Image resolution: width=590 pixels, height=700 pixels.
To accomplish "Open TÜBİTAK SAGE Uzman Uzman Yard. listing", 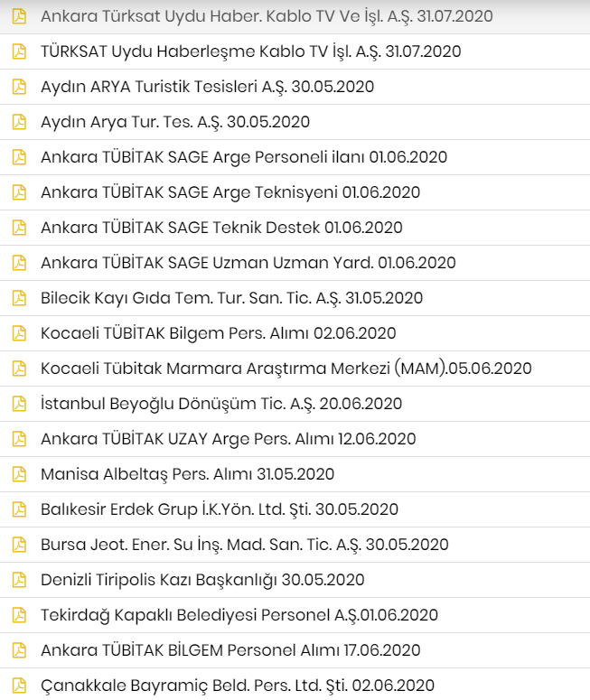I will [x=248, y=263].
